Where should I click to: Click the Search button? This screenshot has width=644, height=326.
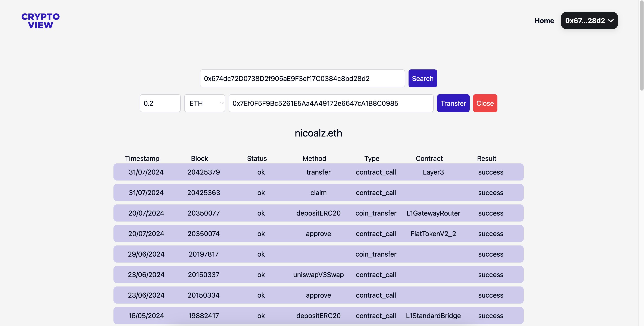422,78
